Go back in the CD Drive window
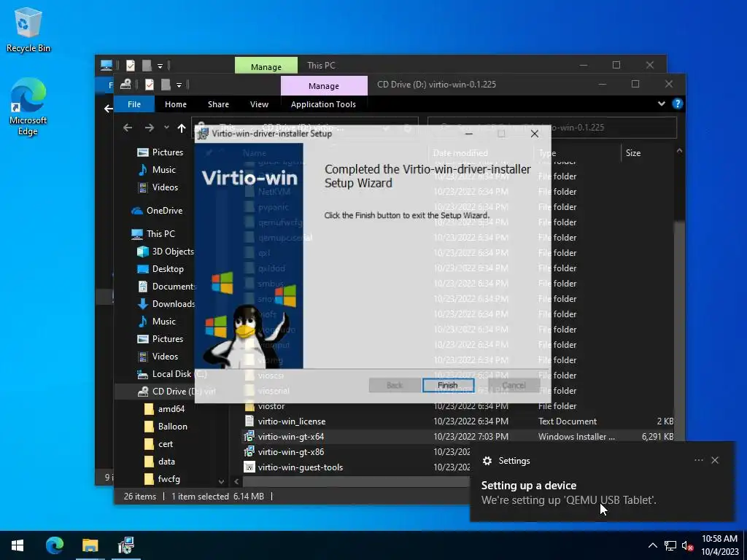Viewport: 747px width, 560px height. pos(127,128)
